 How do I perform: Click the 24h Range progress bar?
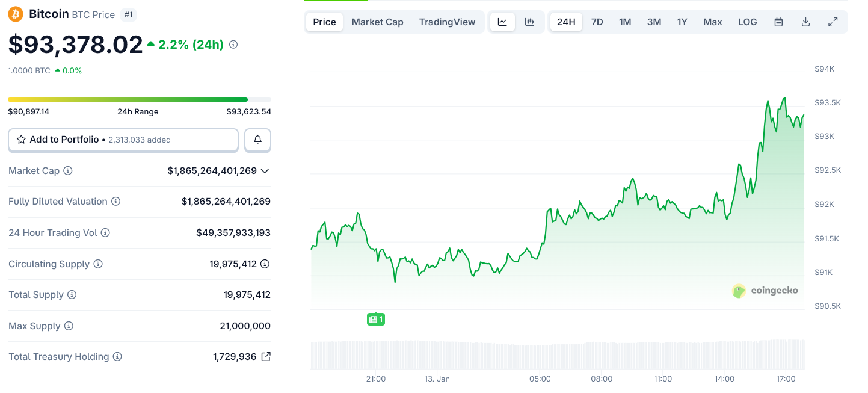click(139, 99)
